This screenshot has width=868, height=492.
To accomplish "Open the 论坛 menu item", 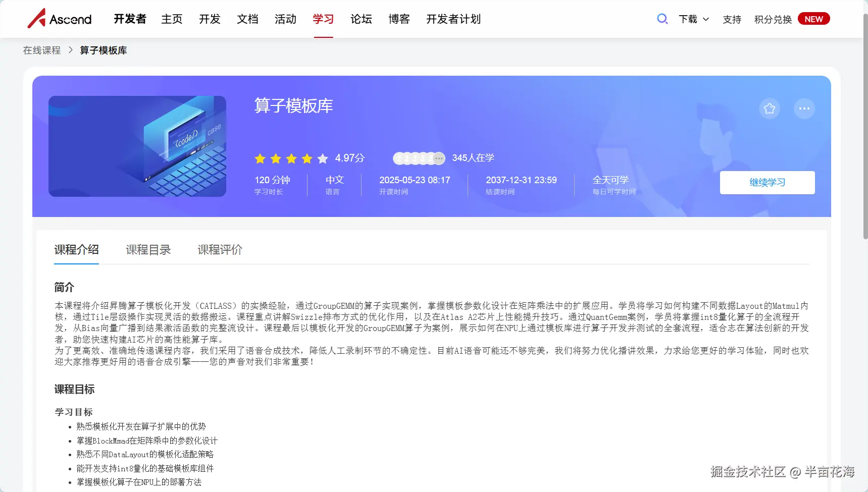I will [x=361, y=19].
